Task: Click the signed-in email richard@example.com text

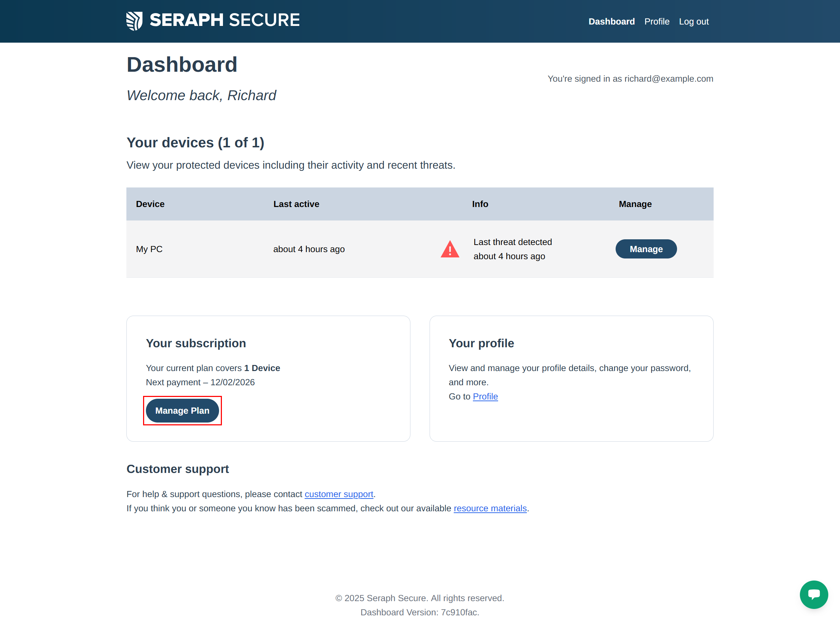Action: point(668,79)
